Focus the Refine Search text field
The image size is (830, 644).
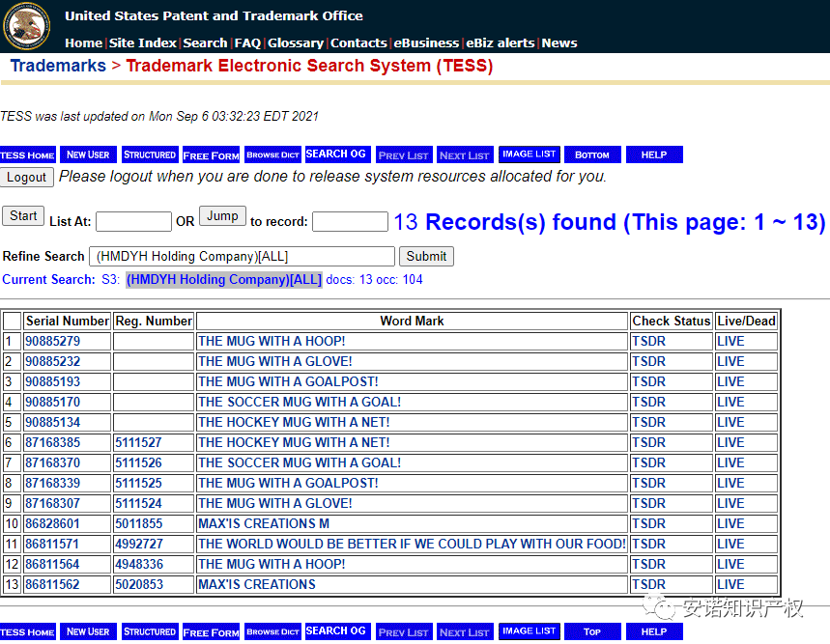pyautogui.click(x=242, y=257)
